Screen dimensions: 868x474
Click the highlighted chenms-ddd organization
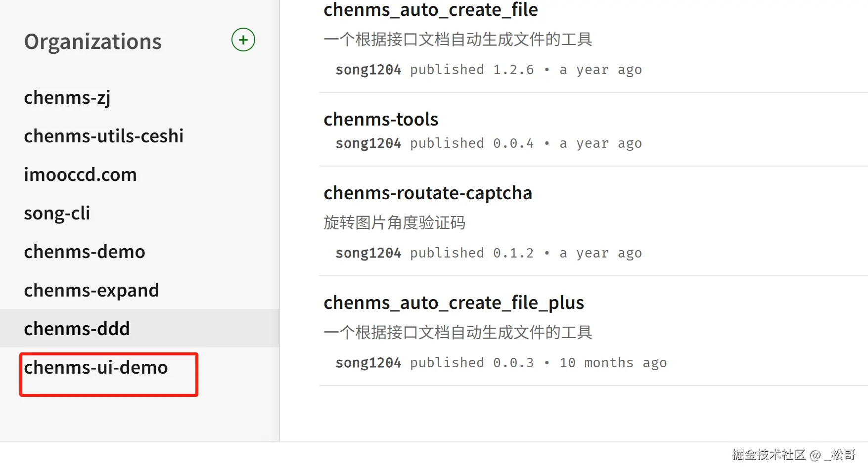pos(77,329)
